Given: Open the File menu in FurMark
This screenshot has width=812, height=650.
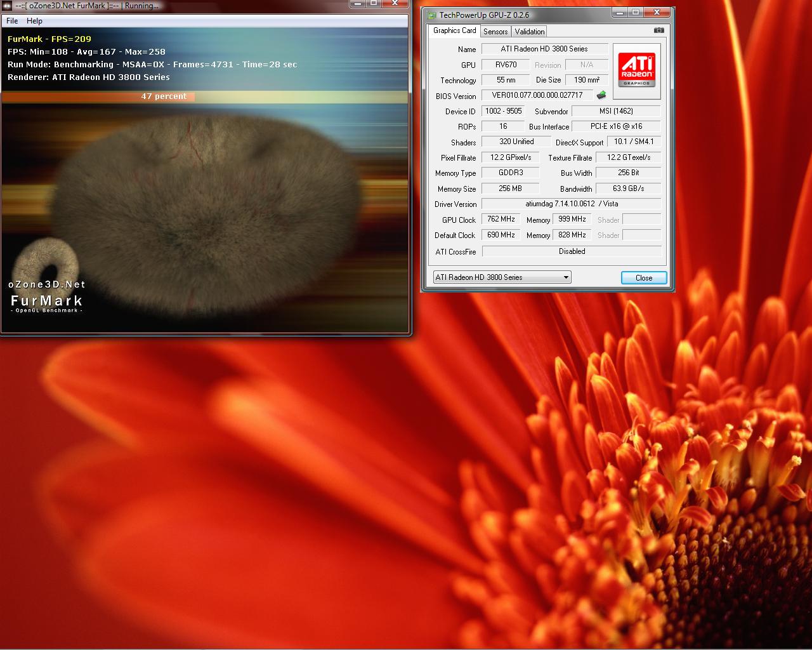Looking at the screenshot, I should (x=12, y=21).
